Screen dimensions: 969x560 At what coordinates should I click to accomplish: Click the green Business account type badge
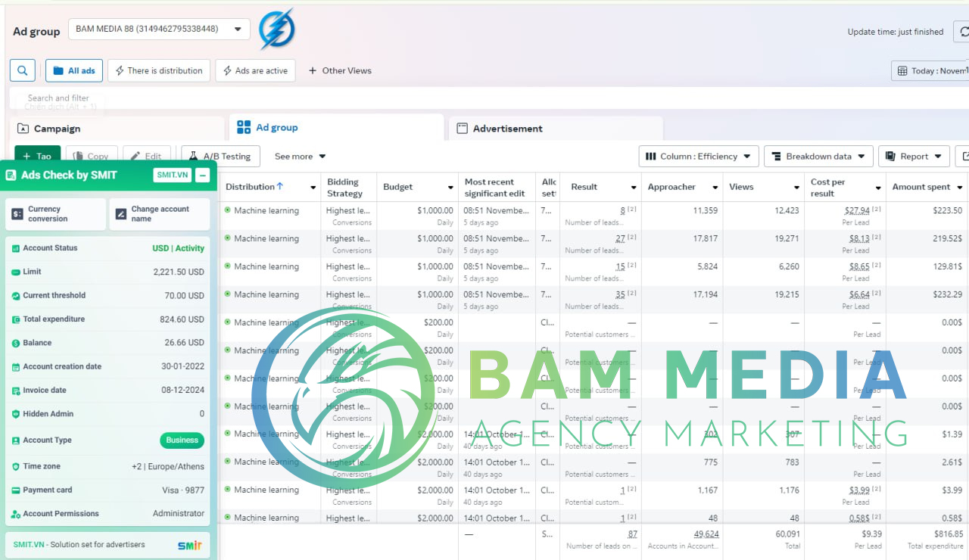click(x=182, y=440)
